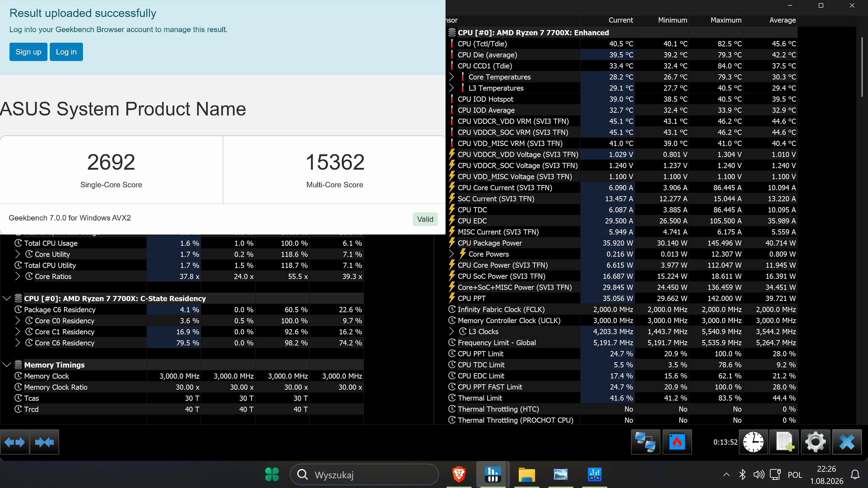Expand Core Utility row
Image resolution: width=868 pixels, height=488 pixels.
[x=18, y=254]
